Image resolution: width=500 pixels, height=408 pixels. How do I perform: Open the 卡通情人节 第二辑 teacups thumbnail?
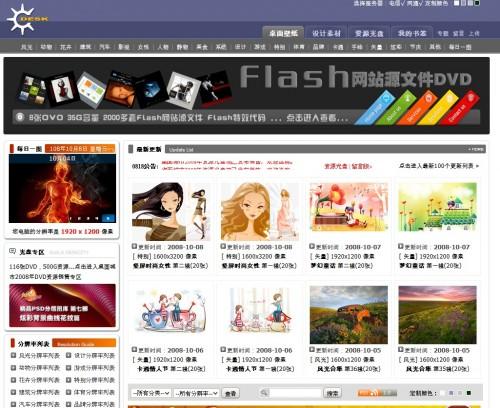[171, 310]
